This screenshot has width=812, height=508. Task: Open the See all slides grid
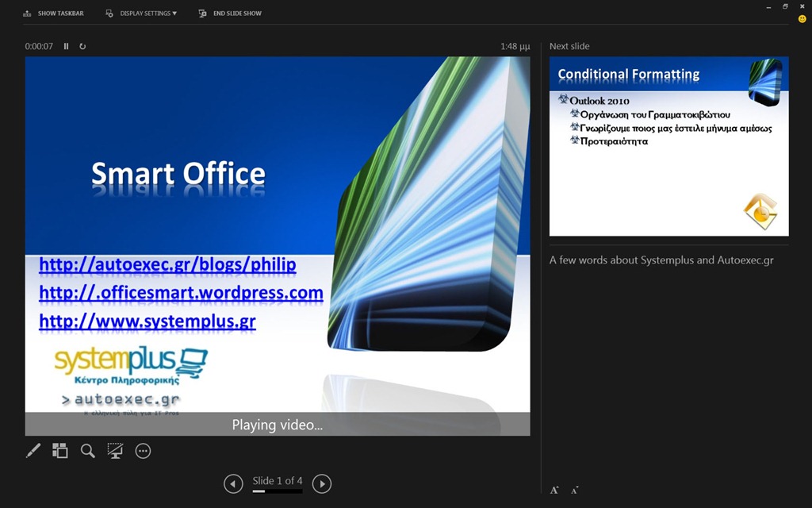pyautogui.click(x=60, y=451)
